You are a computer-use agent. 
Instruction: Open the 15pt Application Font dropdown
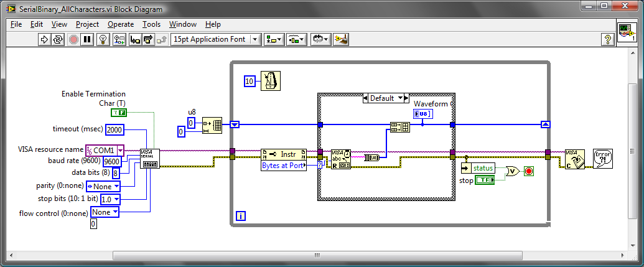pos(216,39)
